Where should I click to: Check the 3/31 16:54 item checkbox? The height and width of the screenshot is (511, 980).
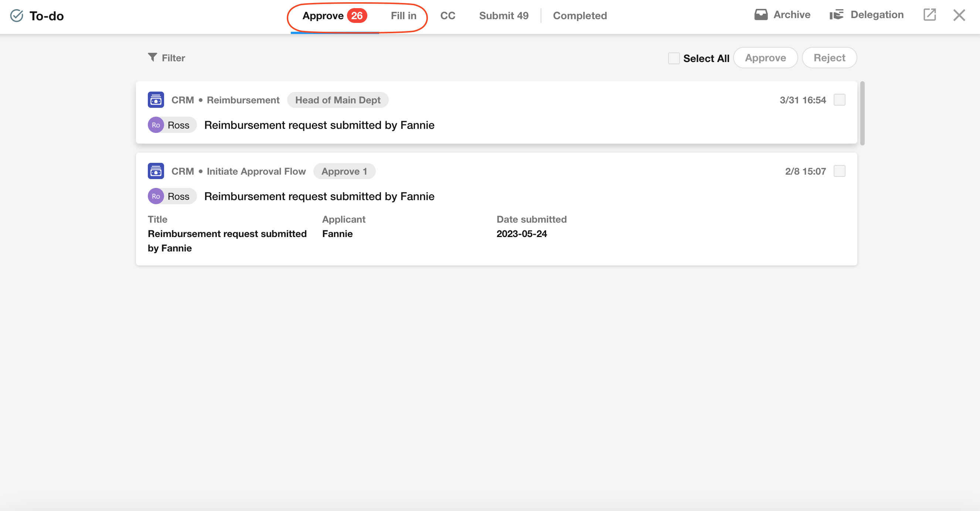[x=839, y=100]
